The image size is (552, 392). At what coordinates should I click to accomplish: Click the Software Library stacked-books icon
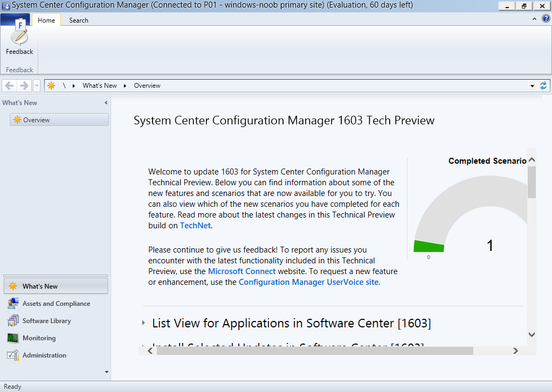13,320
